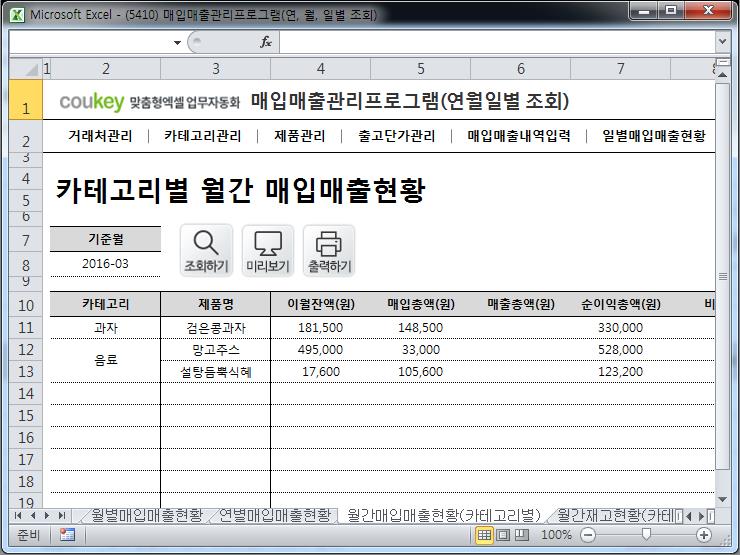Go to next sheet tab arrow
Screen dimensions: 740x555
(x=47, y=515)
